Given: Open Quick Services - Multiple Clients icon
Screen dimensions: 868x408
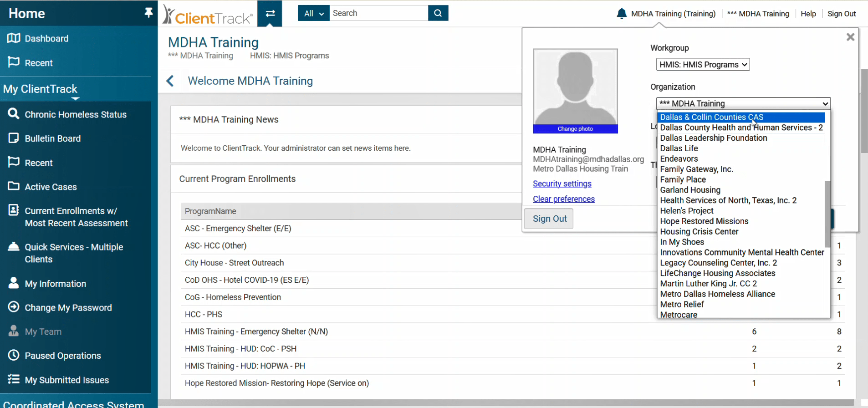Looking at the screenshot, I should 14,246.
